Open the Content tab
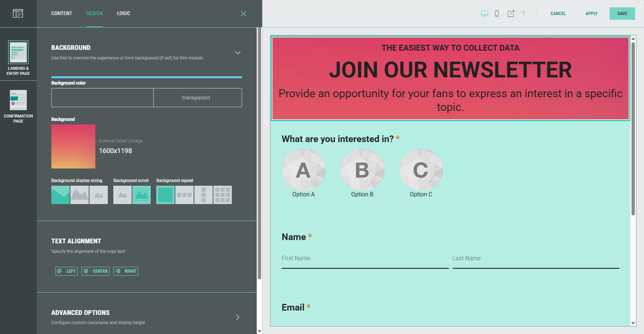The width and height of the screenshot is (644, 334). tap(62, 14)
